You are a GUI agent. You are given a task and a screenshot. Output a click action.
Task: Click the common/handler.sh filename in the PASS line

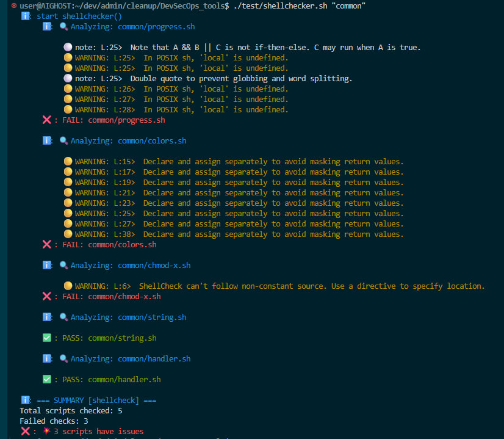124,379
